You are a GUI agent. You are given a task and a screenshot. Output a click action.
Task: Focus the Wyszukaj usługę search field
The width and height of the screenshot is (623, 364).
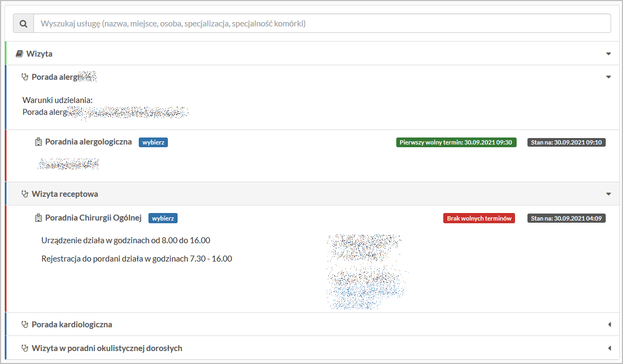click(x=322, y=24)
